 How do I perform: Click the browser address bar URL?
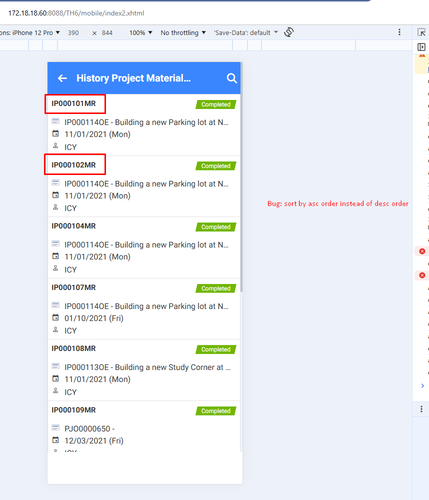(76, 13)
